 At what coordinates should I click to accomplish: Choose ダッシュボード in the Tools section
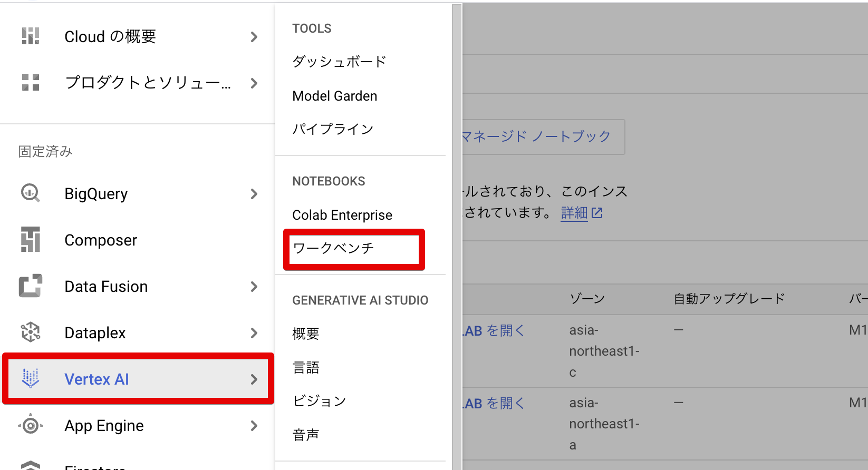339,62
